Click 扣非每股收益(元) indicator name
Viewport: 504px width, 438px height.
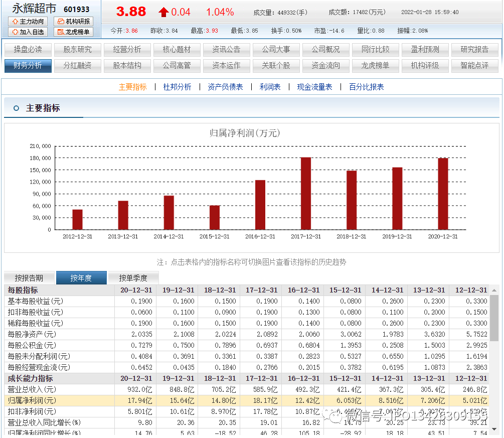click(36, 312)
